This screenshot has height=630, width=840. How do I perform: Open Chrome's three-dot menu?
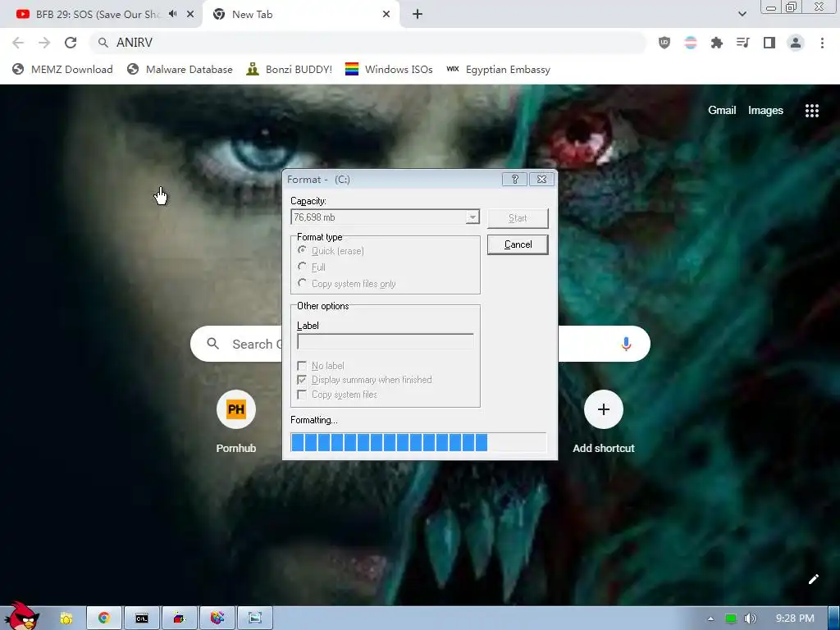(x=822, y=43)
